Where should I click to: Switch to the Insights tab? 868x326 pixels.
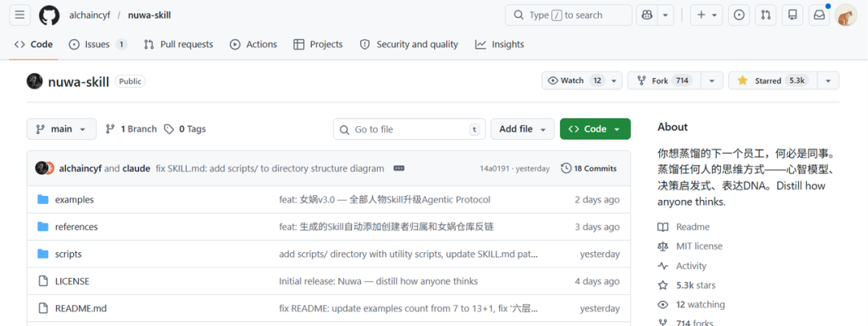499,44
